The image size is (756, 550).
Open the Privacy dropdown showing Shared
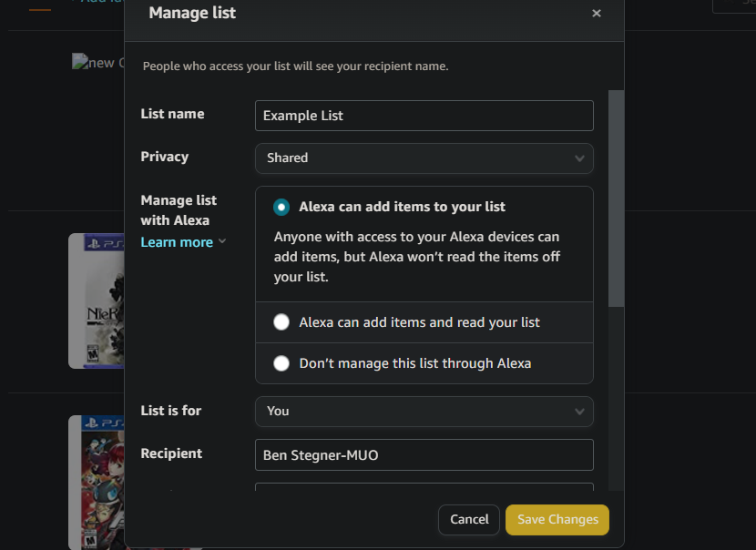tap(424, 158)
